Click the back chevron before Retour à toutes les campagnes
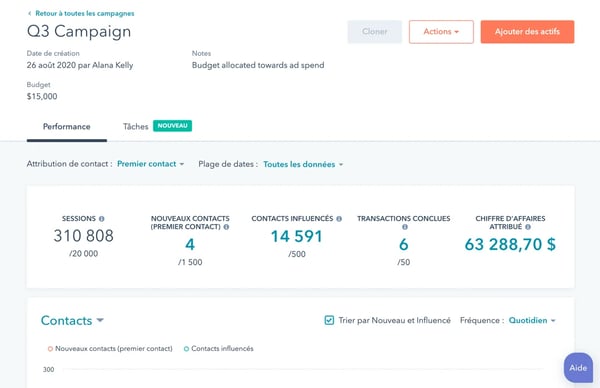 29,13
